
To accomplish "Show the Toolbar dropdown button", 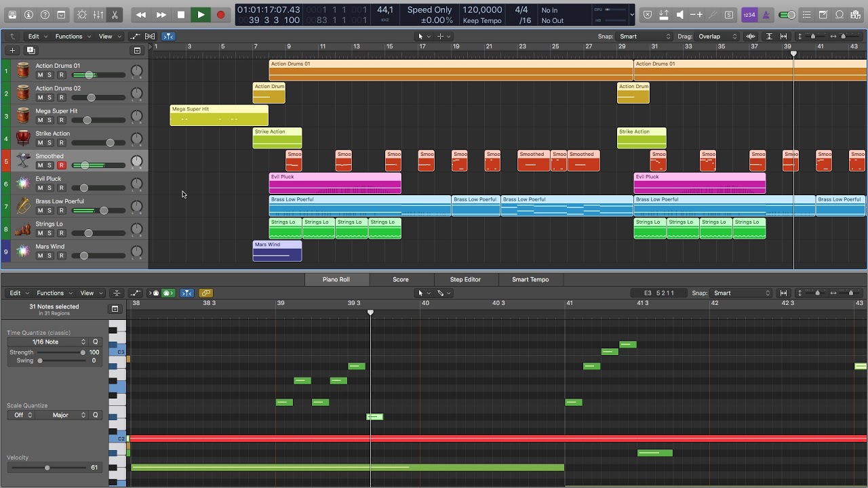I will (61, 14).
